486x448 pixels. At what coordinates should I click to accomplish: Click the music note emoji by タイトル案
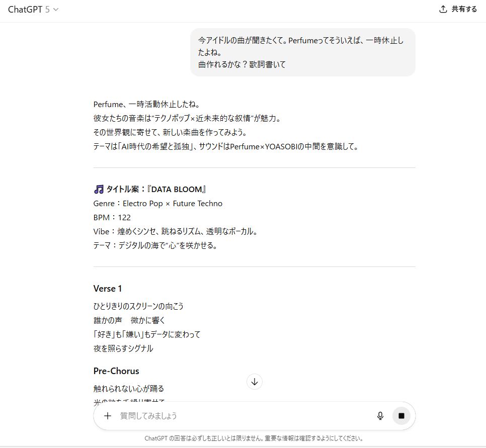[99, 190]
